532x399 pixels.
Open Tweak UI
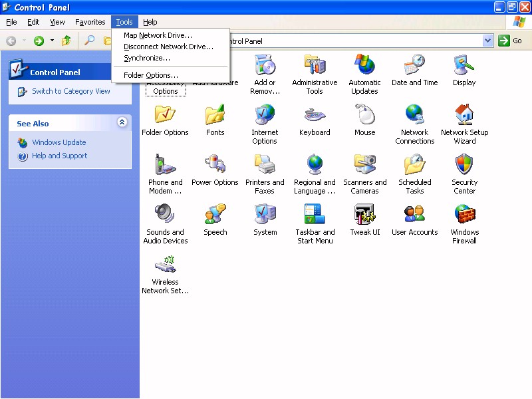click(364, 220)
